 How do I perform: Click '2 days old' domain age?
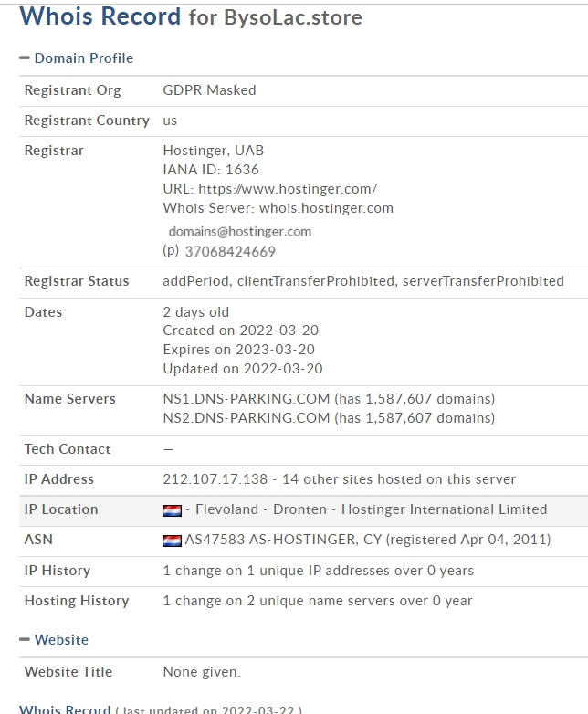pyautogui.click(x=196, y=312)
